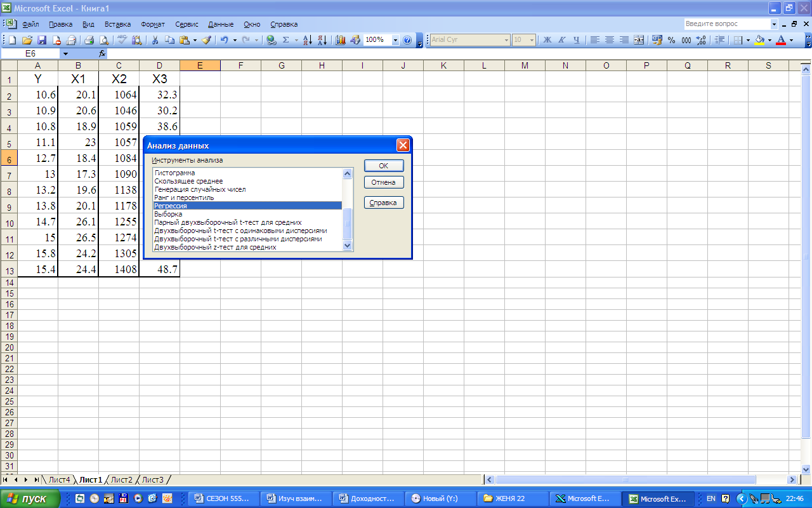
Task: Copy selection with the Copy icon
Action: coord(169,40)
